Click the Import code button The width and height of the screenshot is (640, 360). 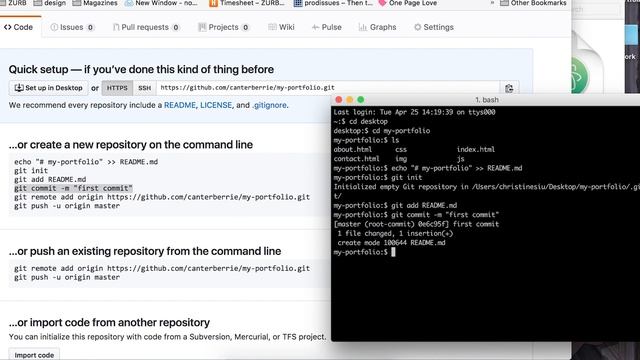[x=34, y=355]
